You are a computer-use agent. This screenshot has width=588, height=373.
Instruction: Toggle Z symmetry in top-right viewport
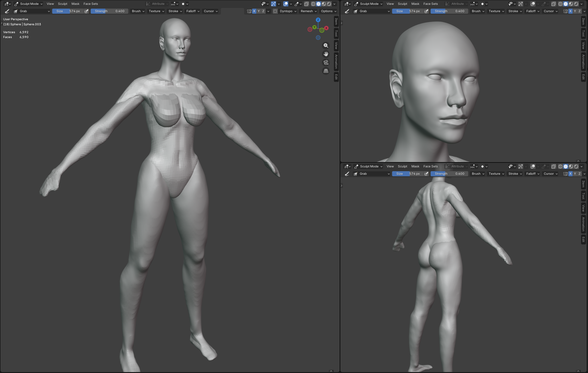tap(579, 11)
